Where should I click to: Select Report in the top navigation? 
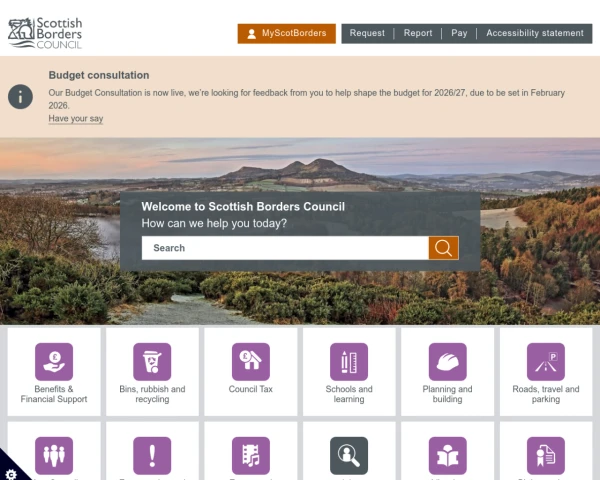(418, 33)
